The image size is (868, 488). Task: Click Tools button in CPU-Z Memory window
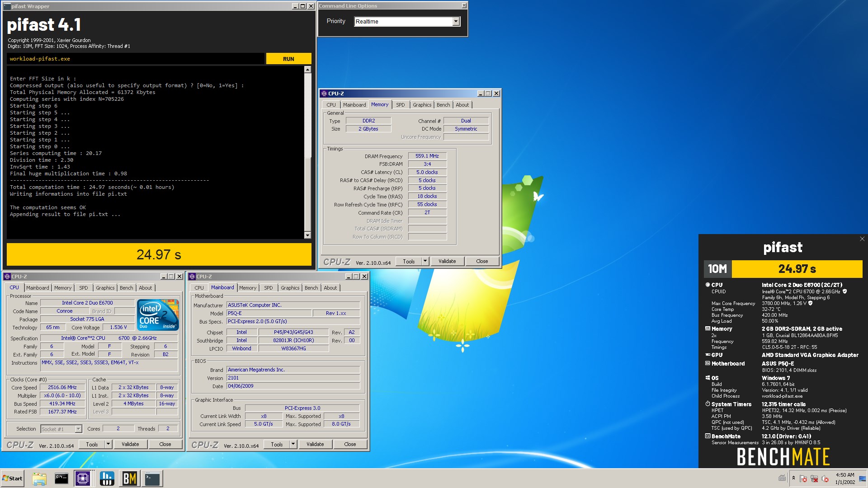tap(409, 261)
